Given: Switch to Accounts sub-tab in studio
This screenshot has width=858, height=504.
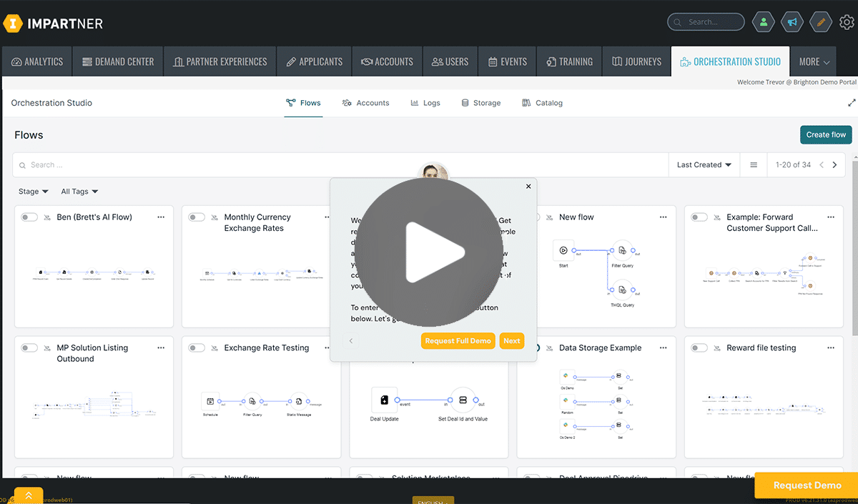Looking at the screenshot, I should (365, 103).
